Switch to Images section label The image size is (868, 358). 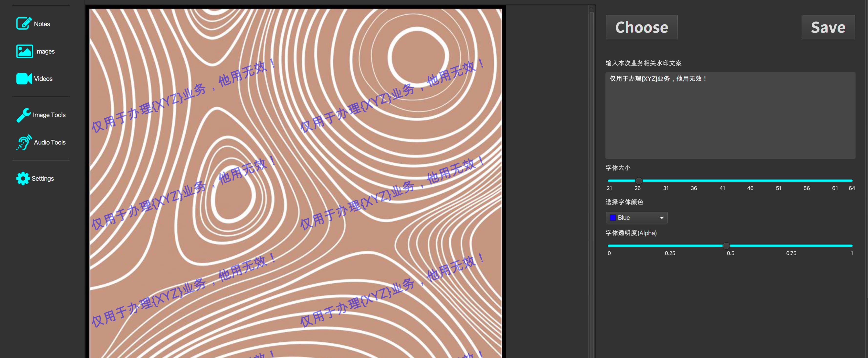(x=45, y=51)
